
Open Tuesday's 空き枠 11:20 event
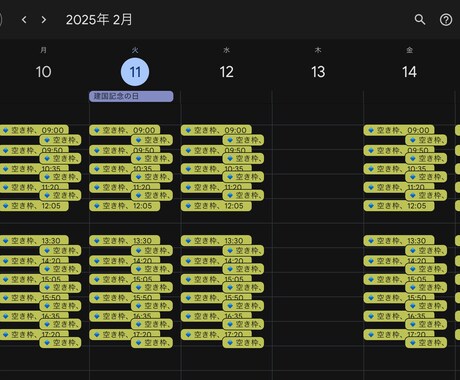(124, 187)
